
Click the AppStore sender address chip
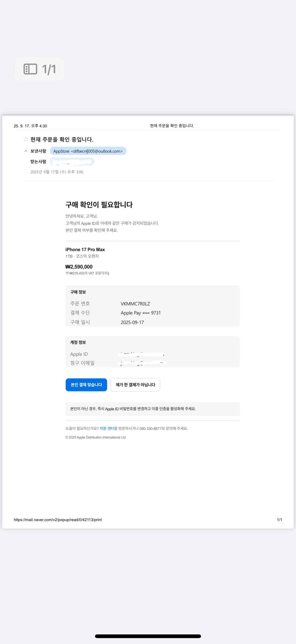(x=88, y=151)
